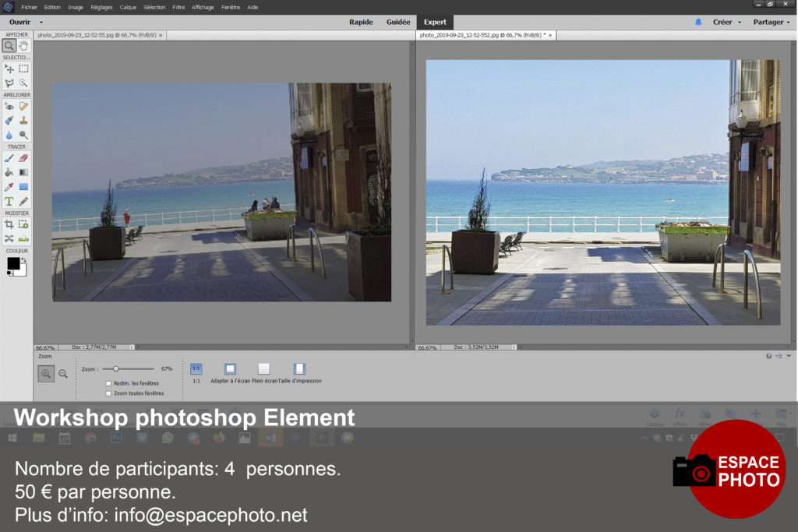
Task: Select the Crop tool
Action: (x=9, y=224)
